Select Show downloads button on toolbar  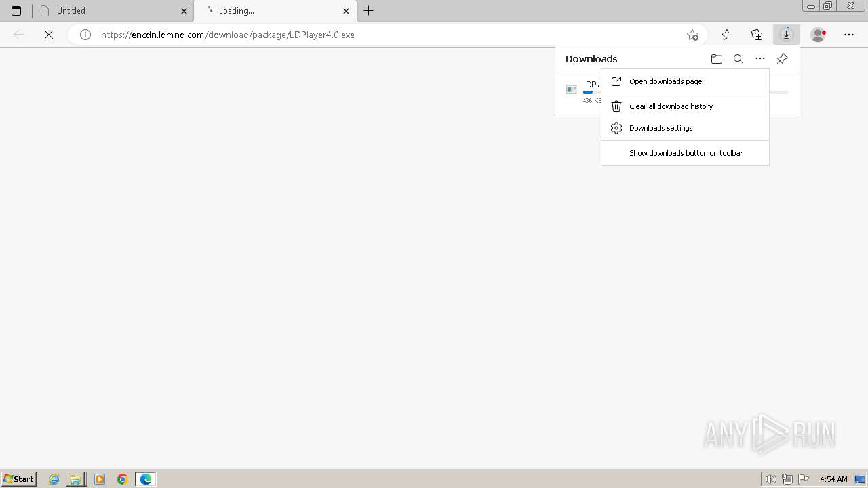click(x=685, y=153)
